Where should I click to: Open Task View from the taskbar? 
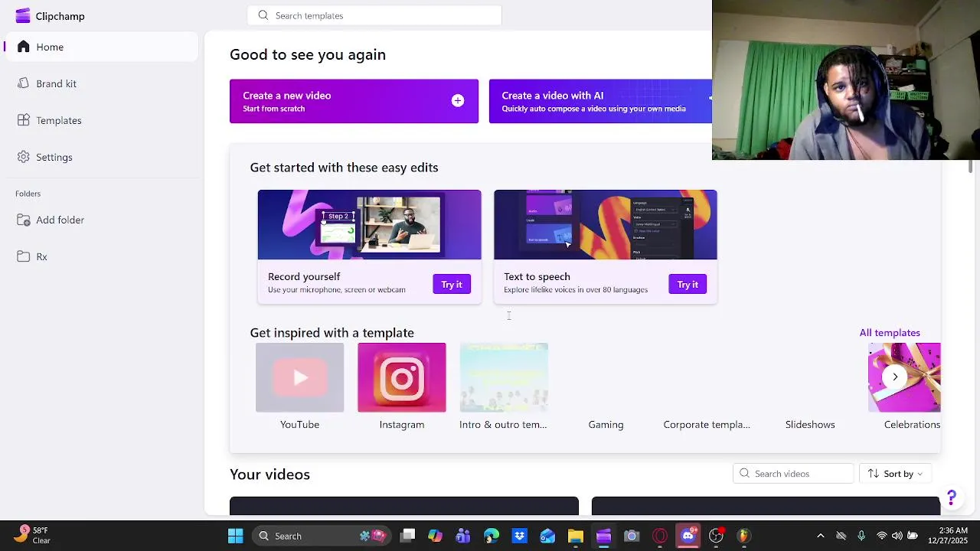pyautogui.click(x=407, y=536)
